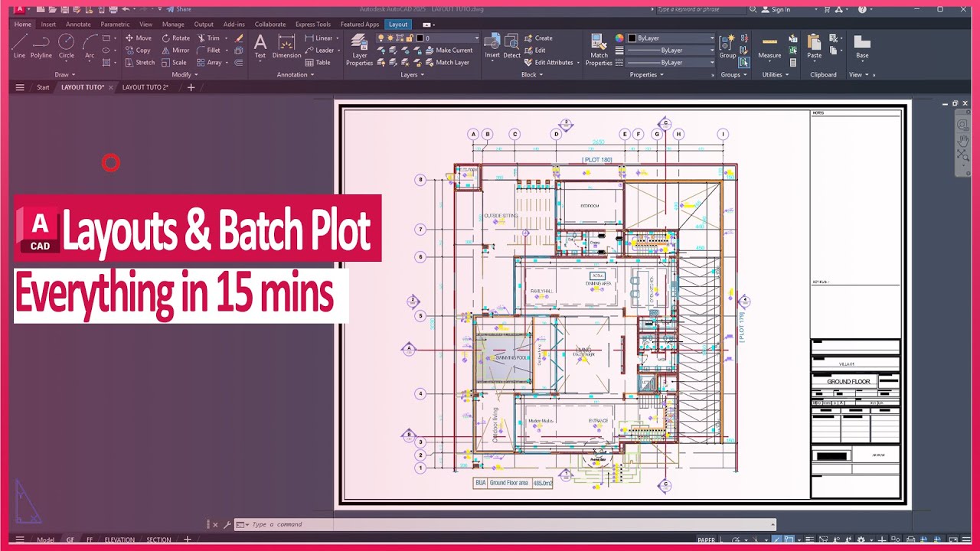The width and height of the screenshot is (980, 551).
Task: Click the Detect block icon
Action: click(511, 46)
